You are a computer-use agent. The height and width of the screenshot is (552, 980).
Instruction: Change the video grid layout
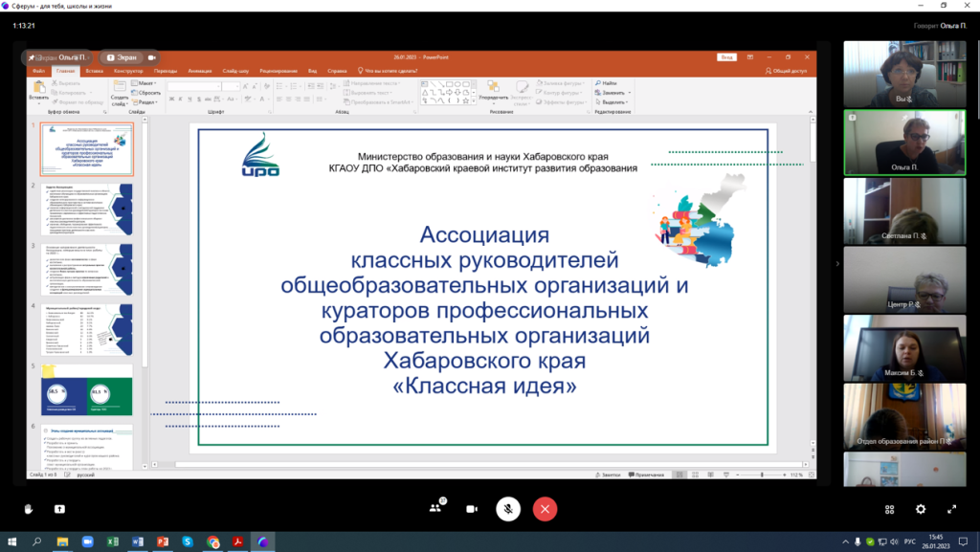(x=889, y=510)
